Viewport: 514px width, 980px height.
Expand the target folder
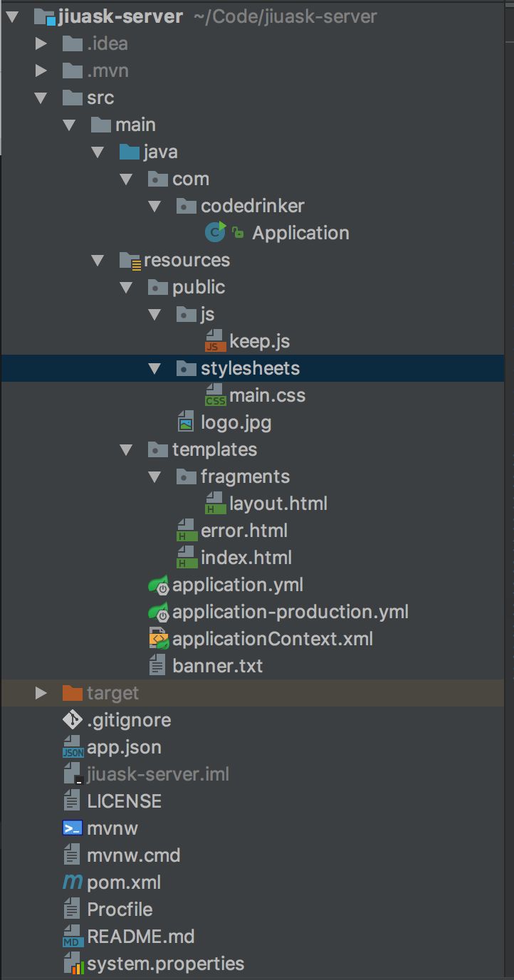pyautogui.click(x=41, y=693)
